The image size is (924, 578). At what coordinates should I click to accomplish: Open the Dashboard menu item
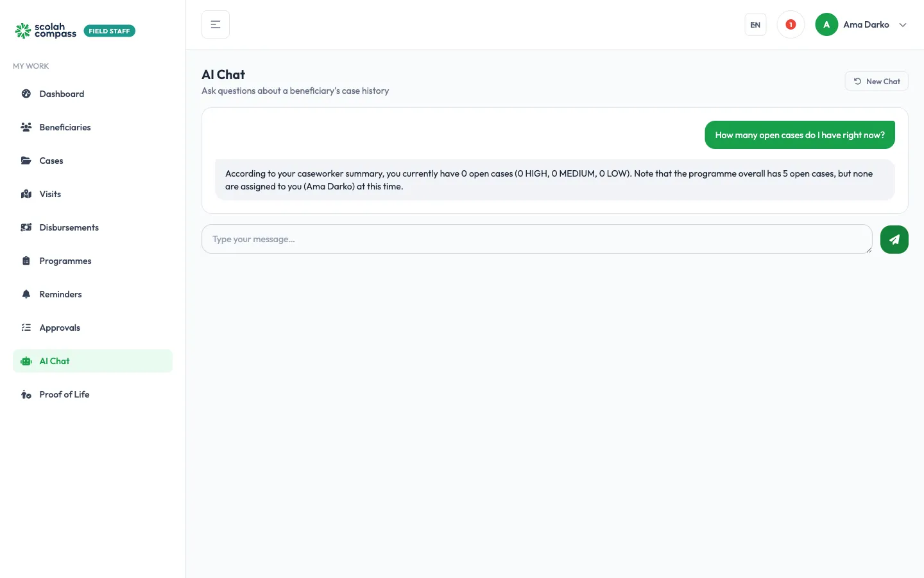click(92, 94)
